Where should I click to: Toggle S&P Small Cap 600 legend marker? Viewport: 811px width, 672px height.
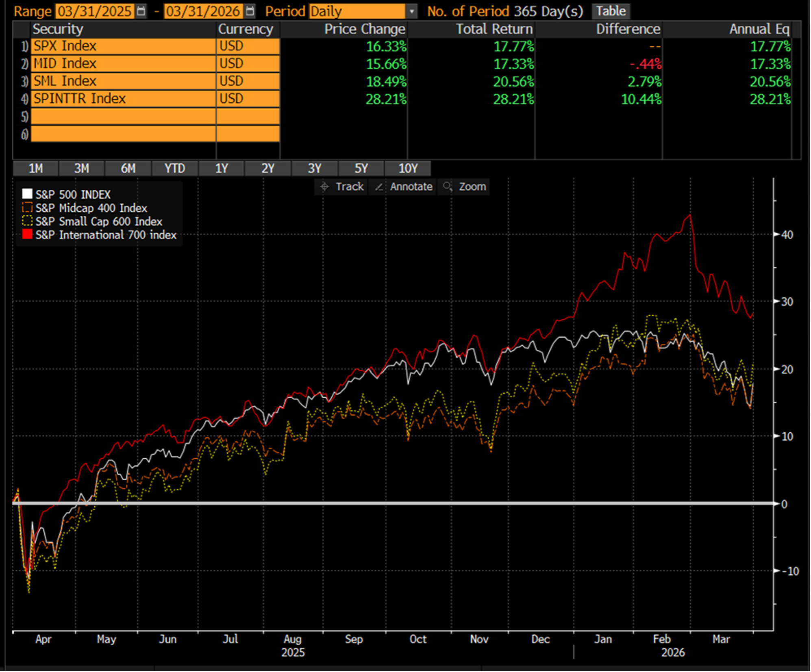(27, 221)
